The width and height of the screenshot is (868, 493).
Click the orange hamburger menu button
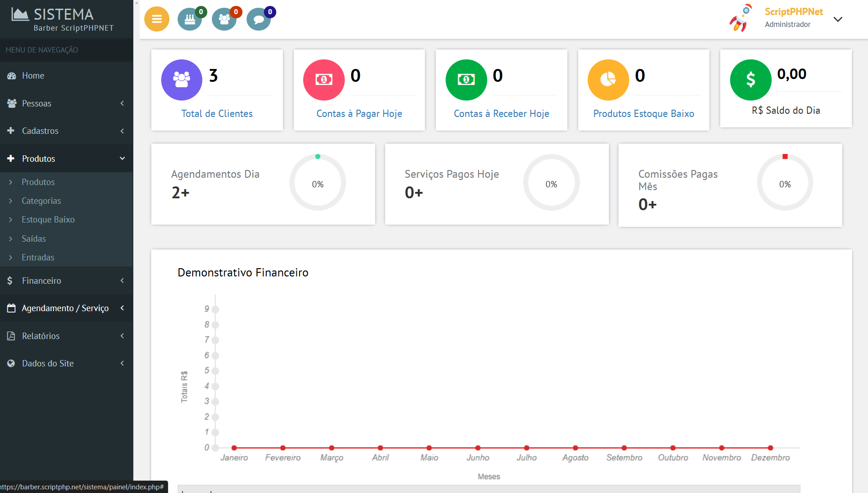[157, 19]
